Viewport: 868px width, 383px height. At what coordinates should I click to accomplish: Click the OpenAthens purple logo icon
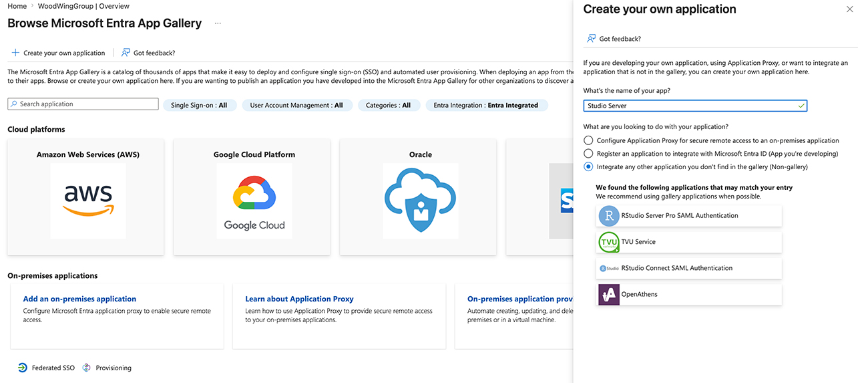coord(608,294)
